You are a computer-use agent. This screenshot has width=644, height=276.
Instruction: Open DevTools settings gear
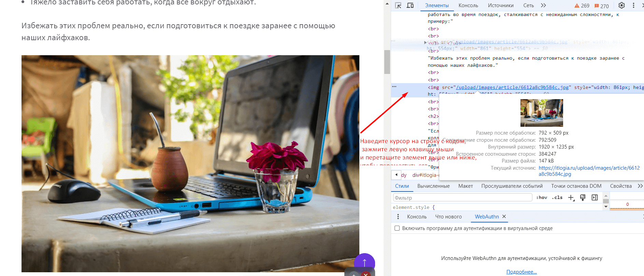pos(621,5)
